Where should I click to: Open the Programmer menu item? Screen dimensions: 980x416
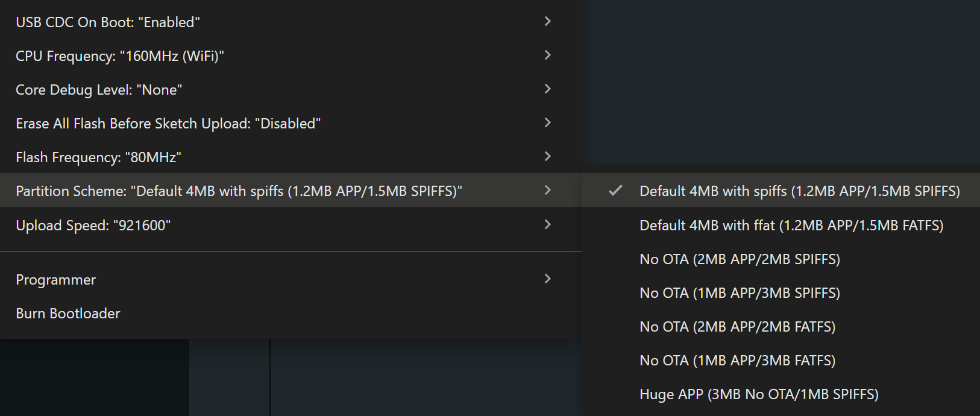click(x=56, y=280)
